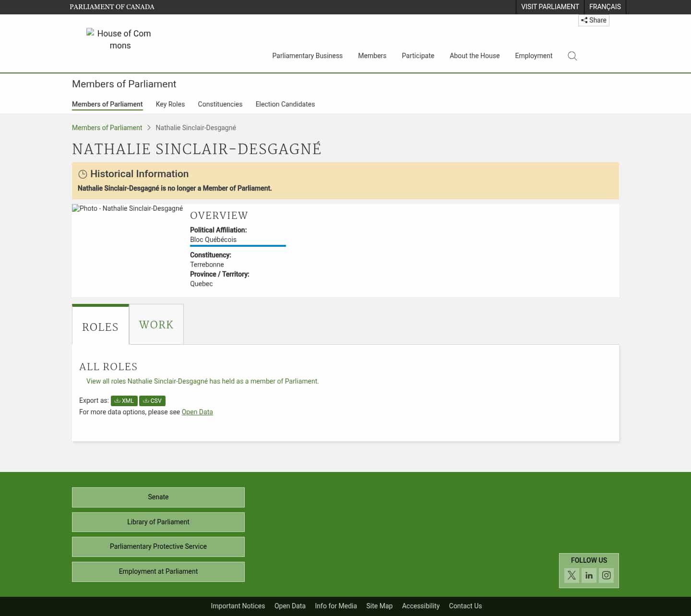Switch to the WORK tab
691x616 pixels.
[x=156, y=325]
